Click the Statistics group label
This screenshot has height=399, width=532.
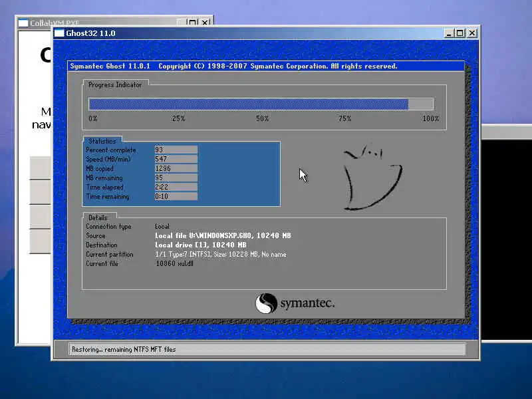click(102, 141)
